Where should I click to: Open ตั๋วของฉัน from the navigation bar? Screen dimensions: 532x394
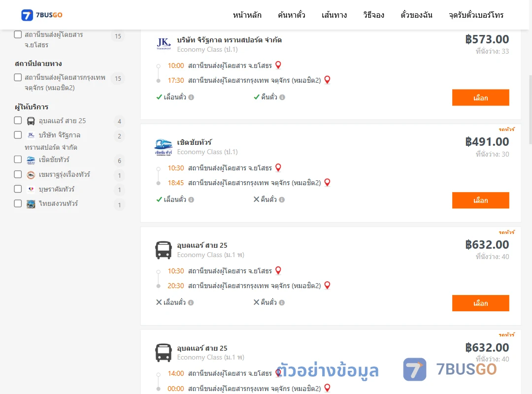point(416,15)
